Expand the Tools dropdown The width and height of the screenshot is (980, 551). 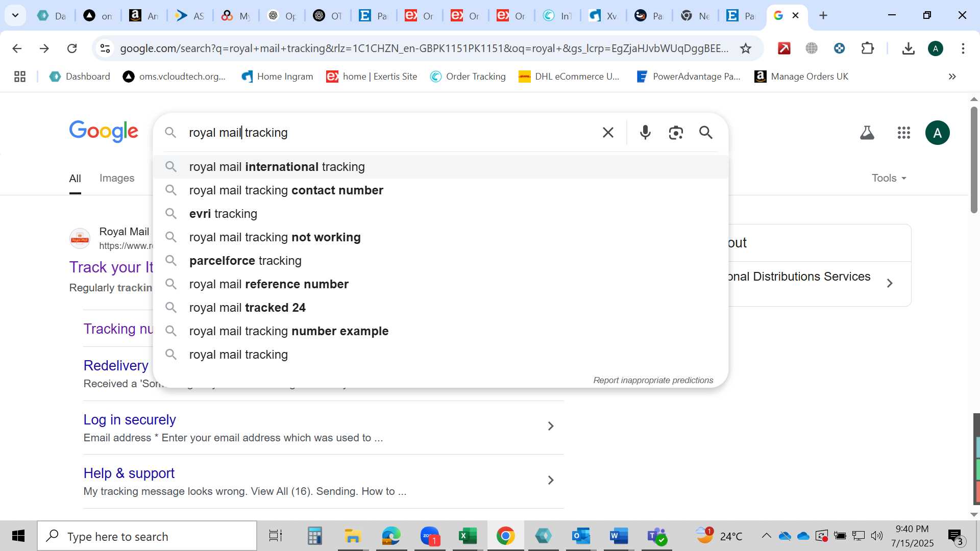click(889, 178)
